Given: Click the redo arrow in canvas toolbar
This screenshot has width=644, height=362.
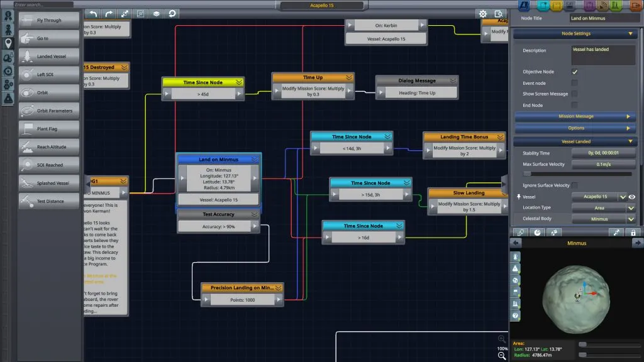Looking at the screenshot, I should click(x=108, y=14).
